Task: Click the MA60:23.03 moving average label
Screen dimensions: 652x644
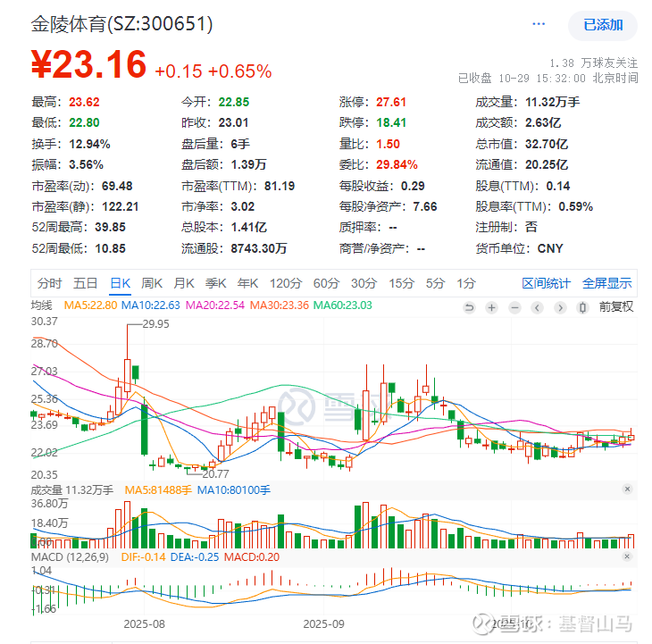Action: [343, 305]
